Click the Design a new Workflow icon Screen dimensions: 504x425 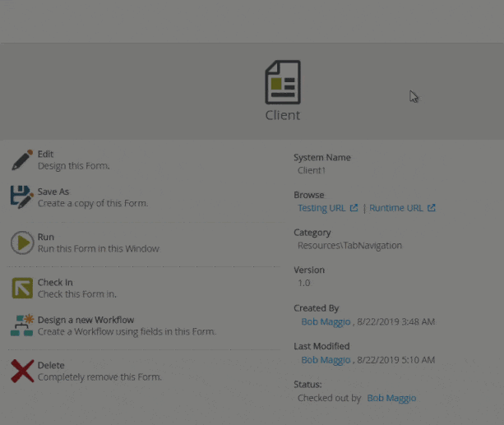(x=22, y=325)
